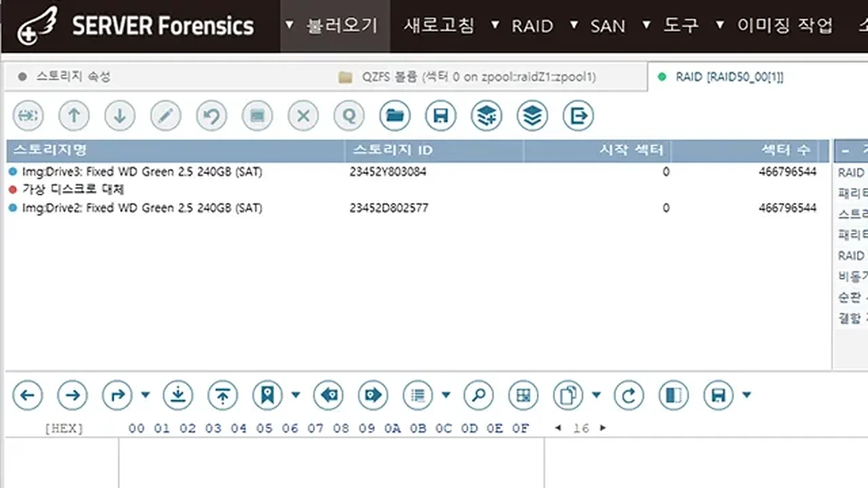Click the bookmark icon in hex toolbar

coord(267,395)
